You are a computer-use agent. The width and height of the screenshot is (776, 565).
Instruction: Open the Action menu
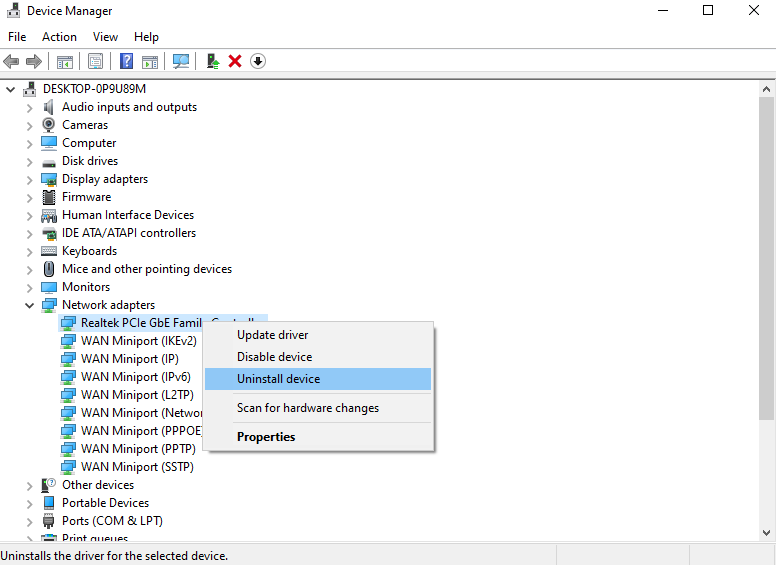59,37
